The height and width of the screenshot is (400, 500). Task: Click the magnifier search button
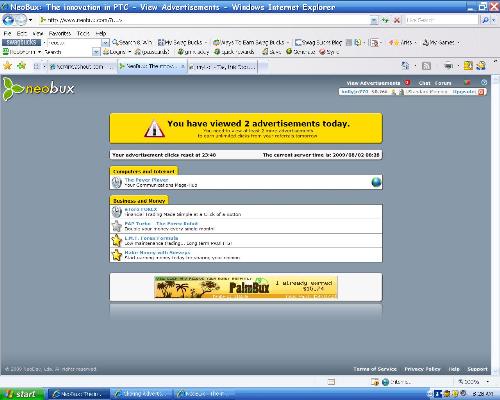(485, 20)
